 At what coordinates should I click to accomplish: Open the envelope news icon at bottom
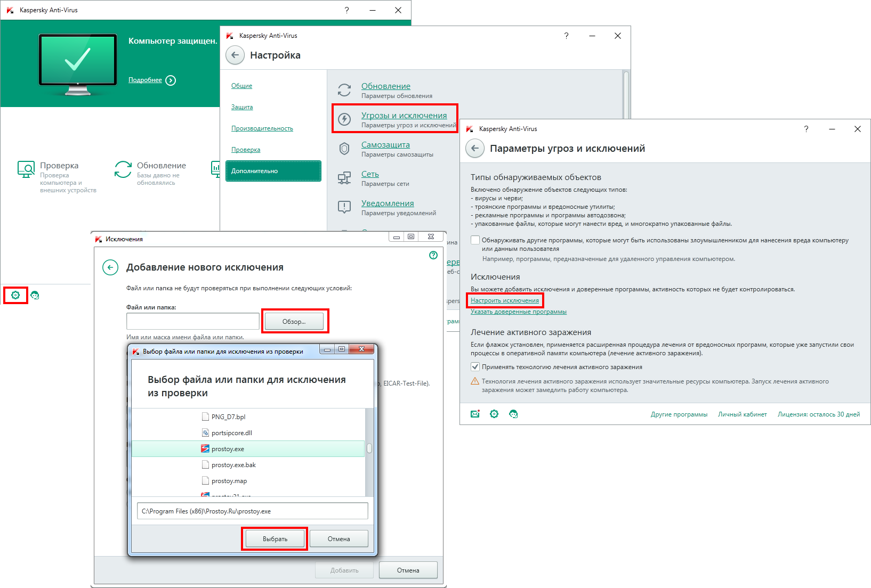475,414
